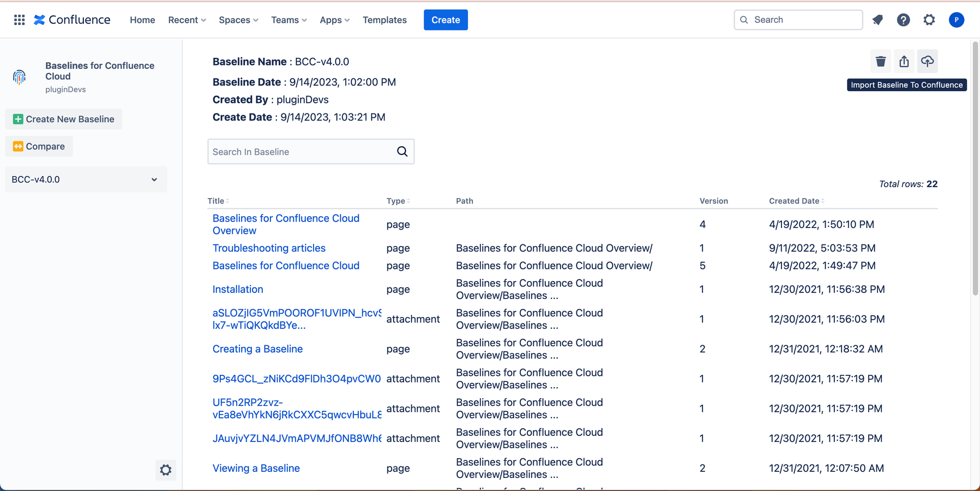Open the Installation page link

tap(238, 289)
